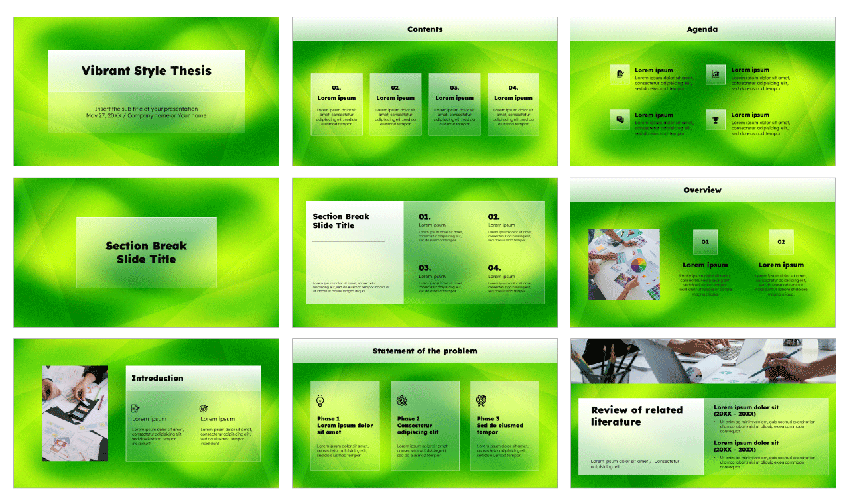Screen dimensions: 849x504
Task: Click the 'May 27, 20XX / Company name' line
Action: pos(146,115)
